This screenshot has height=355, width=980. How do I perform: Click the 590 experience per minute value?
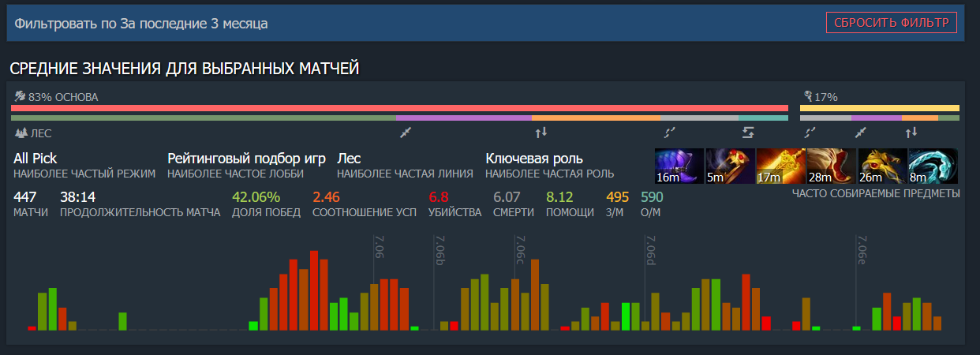pos(652,197)
